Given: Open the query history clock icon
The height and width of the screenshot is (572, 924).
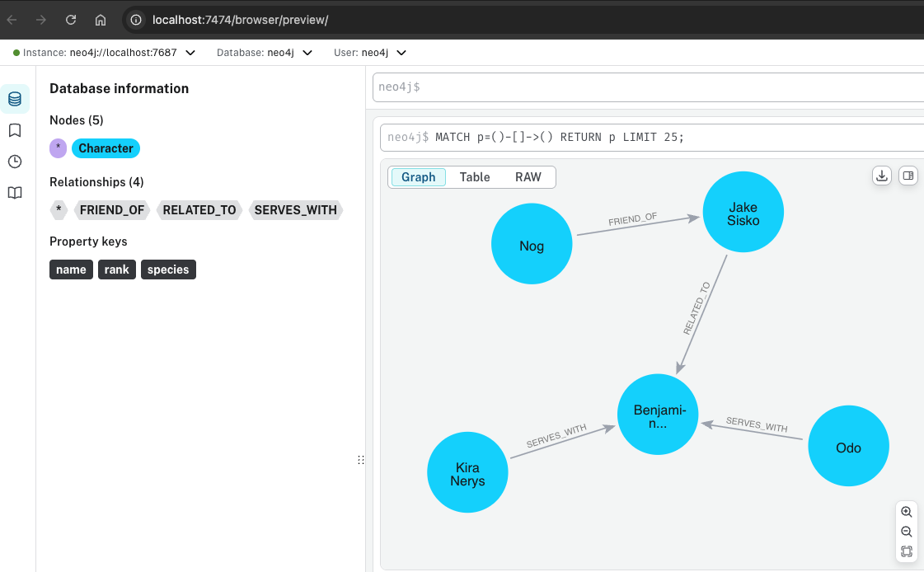Looking at the screenshot, I should [15, 162].
